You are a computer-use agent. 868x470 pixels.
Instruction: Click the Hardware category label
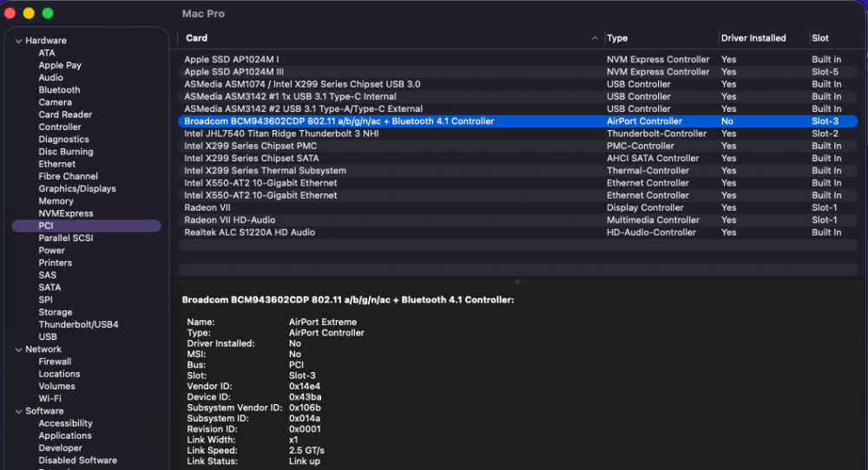pos(46,41)
